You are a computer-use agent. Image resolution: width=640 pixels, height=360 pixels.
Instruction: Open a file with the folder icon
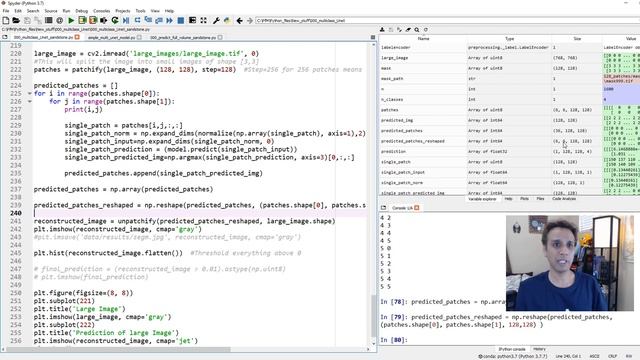pos(16,20)
